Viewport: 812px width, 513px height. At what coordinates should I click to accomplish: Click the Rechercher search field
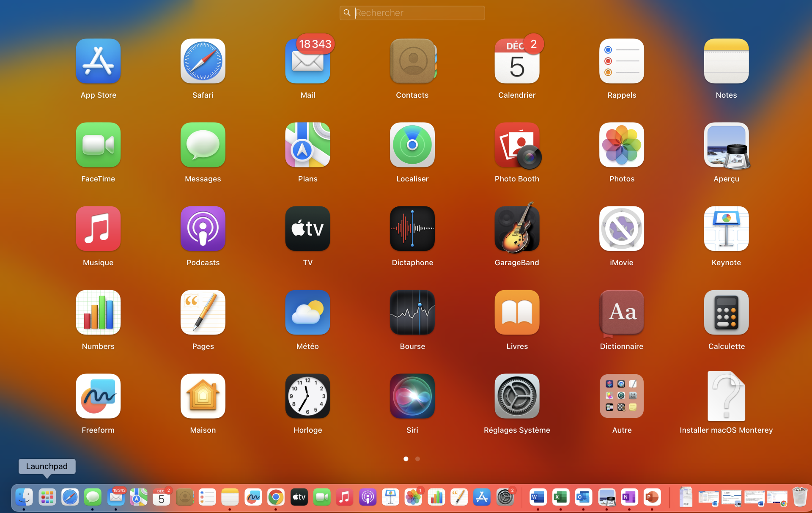pos(412,13)
